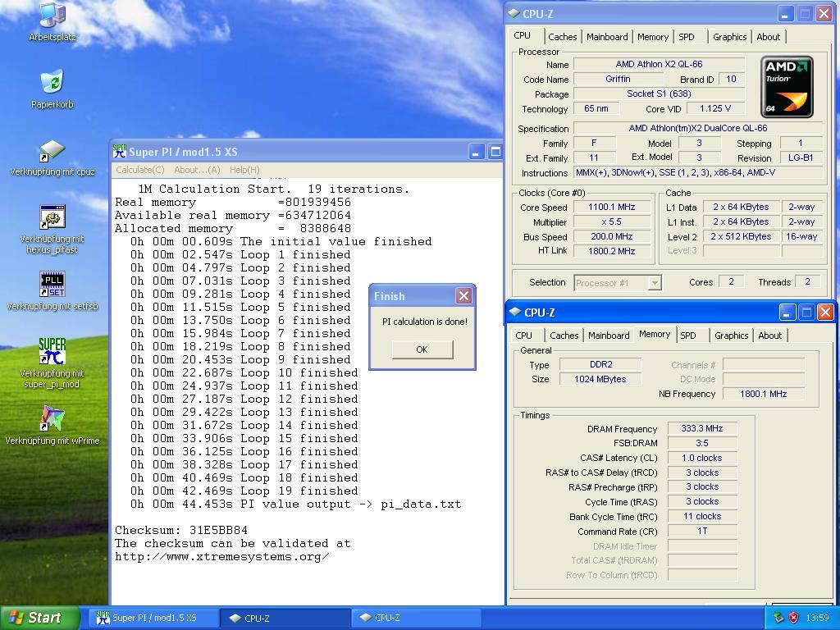
Task: Click the Multiplier x 5.5 value
Action: 612,221
